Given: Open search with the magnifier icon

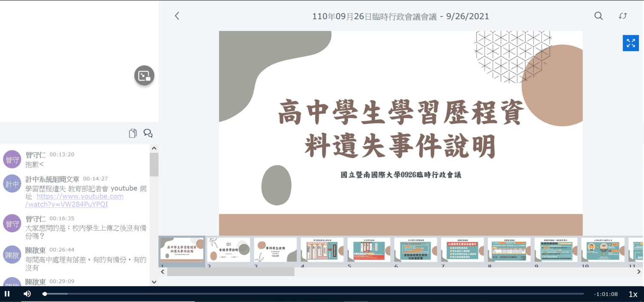Looking at the screenshot, I should (x=598, y=16).
